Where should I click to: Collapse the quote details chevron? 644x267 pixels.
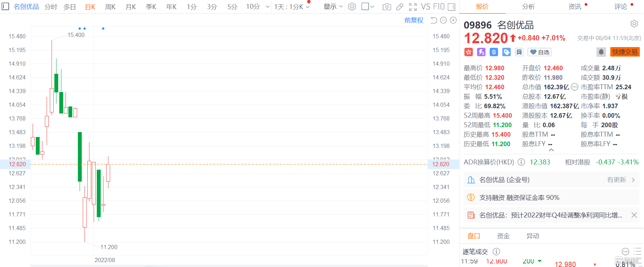551,150
